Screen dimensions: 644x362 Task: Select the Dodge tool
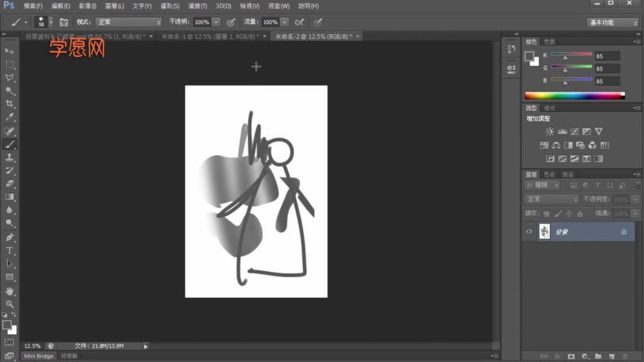(x=9, y=223)
